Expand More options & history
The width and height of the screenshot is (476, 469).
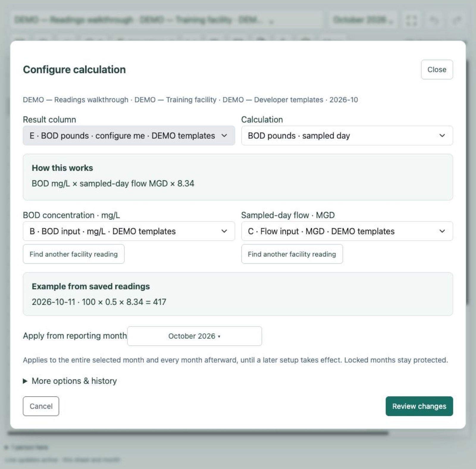70,381
